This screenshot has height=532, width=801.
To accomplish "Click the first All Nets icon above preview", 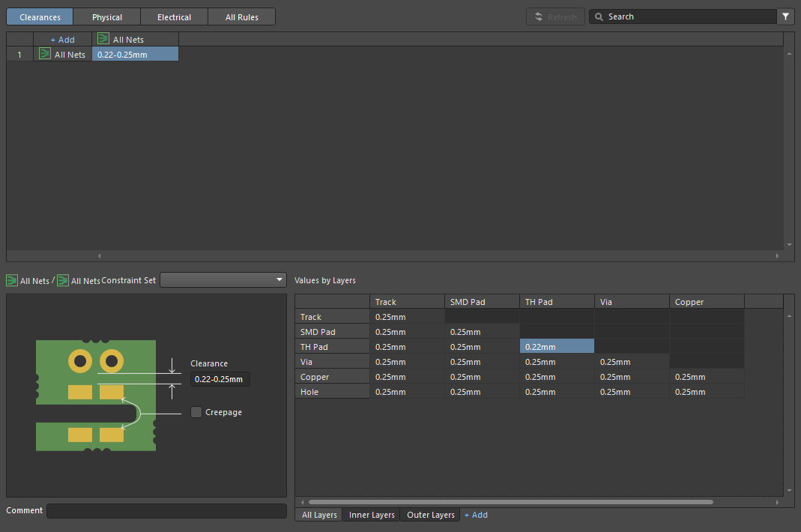I will pos(12,280).
